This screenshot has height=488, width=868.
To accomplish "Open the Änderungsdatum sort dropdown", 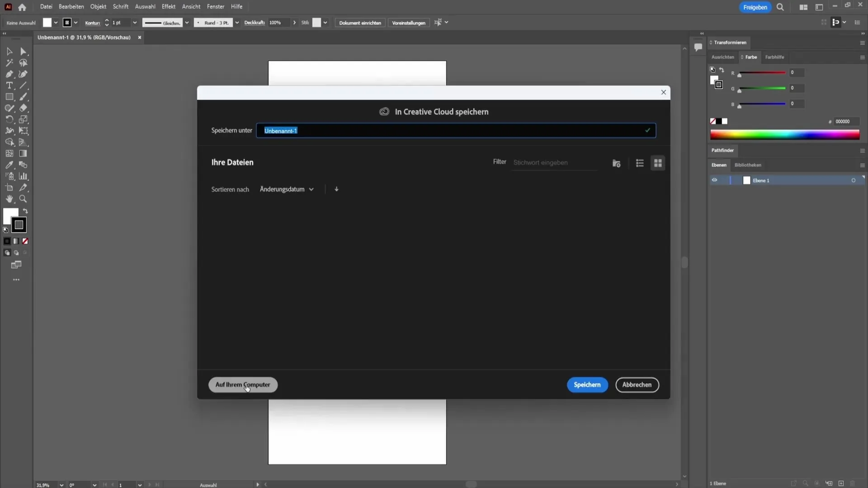I will coord(287,189).
